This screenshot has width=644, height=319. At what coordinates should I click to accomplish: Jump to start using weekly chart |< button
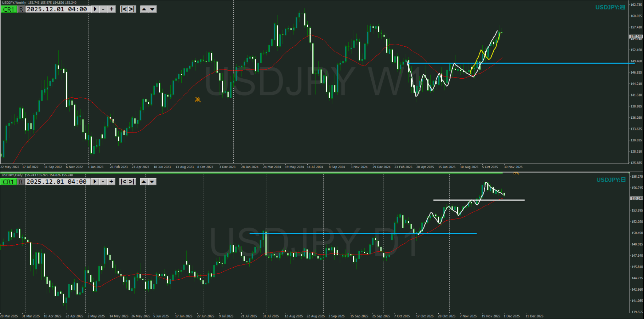tap(124, 9)
